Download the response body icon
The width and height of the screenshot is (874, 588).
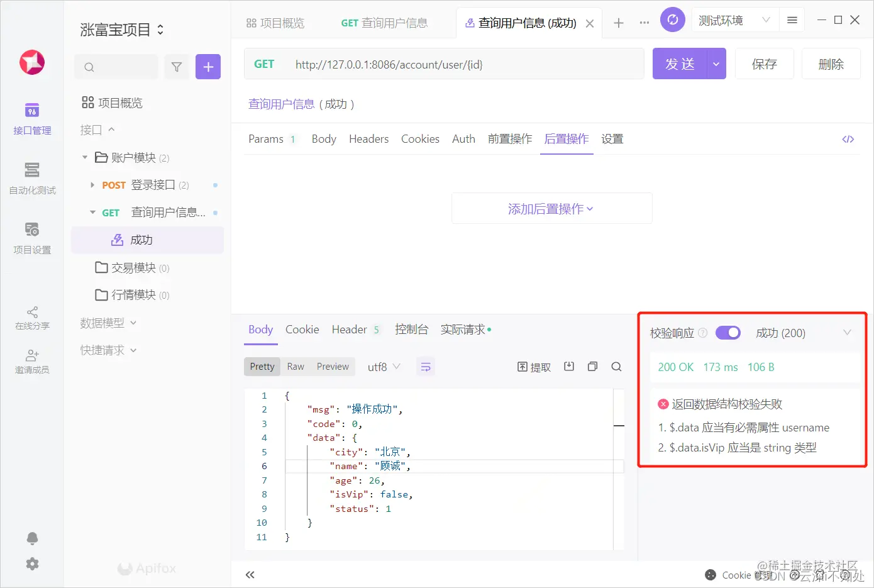click(x=569, y=367)
